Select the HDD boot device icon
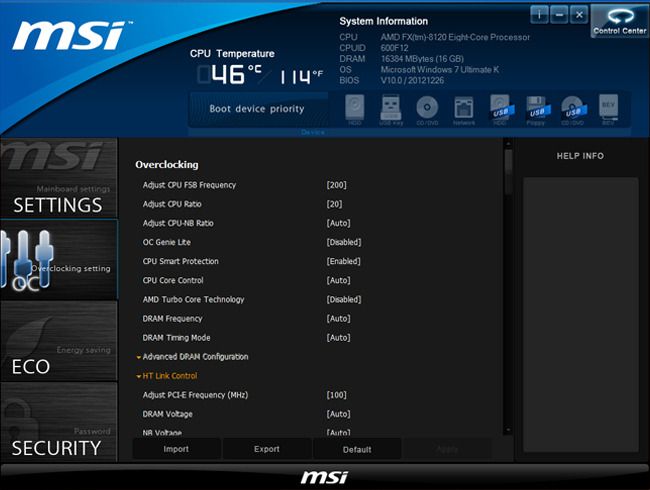The height and width of the screenshot is (490, 650). [x=355, y=109]
